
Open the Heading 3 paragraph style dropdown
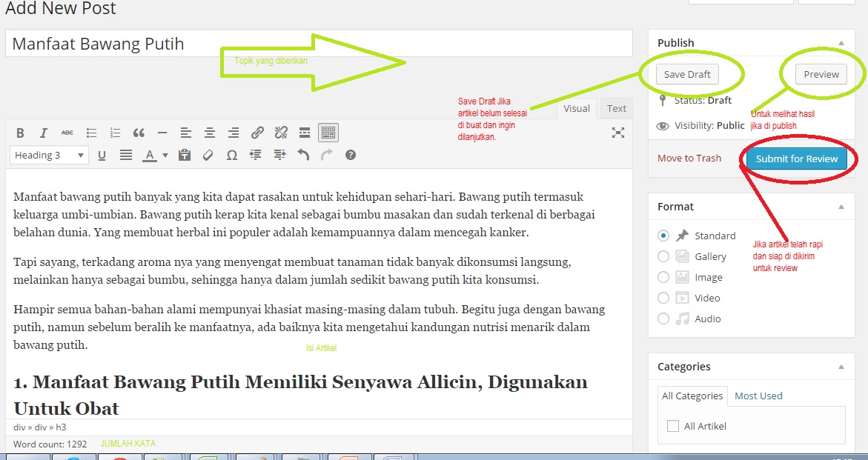point(49,155)
